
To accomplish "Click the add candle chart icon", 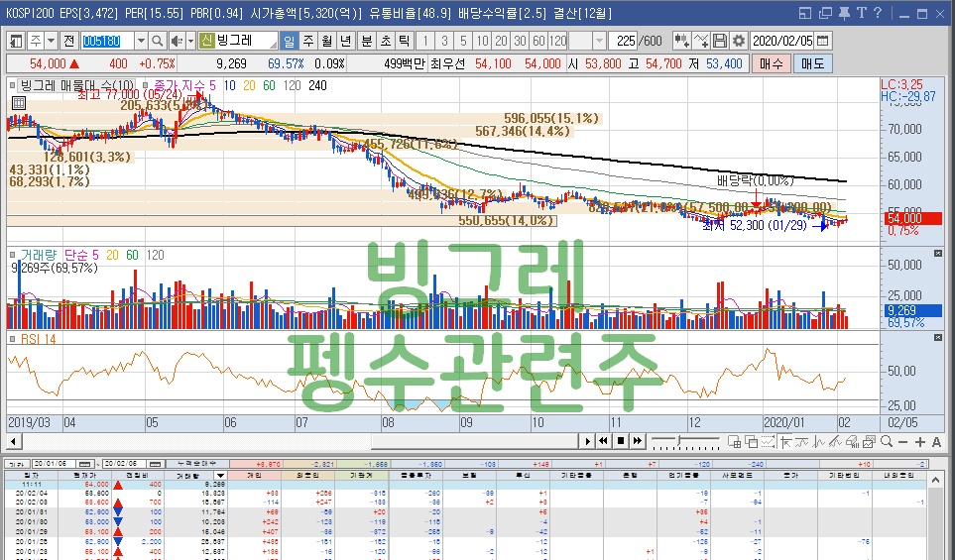I will pos(681,41).
